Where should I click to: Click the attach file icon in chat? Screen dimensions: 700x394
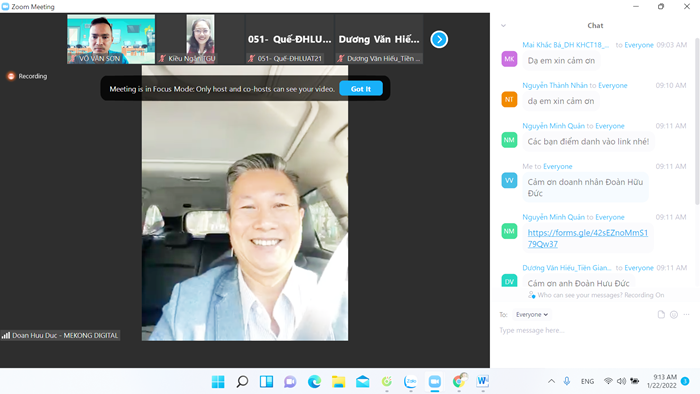(661, 315)
